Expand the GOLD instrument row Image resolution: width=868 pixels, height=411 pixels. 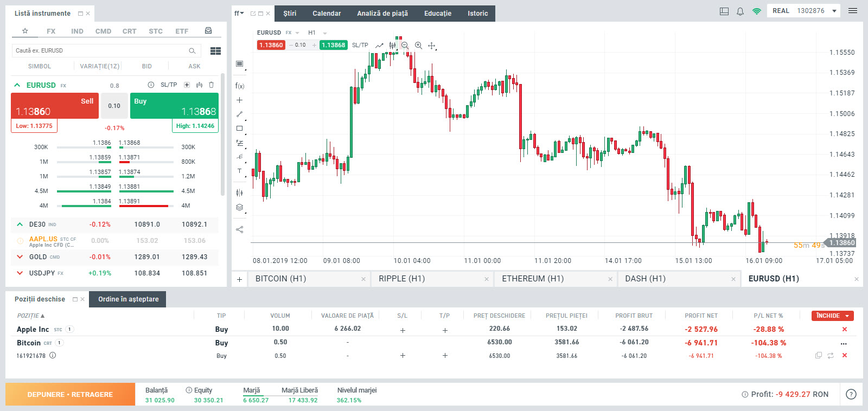(x=20, y=256)
